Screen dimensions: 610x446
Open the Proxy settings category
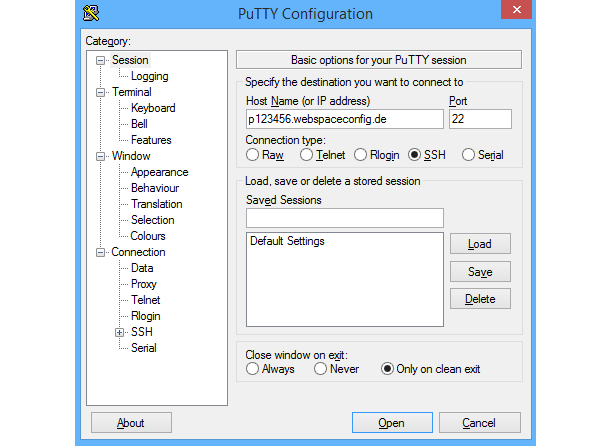(x=144, y=284)
